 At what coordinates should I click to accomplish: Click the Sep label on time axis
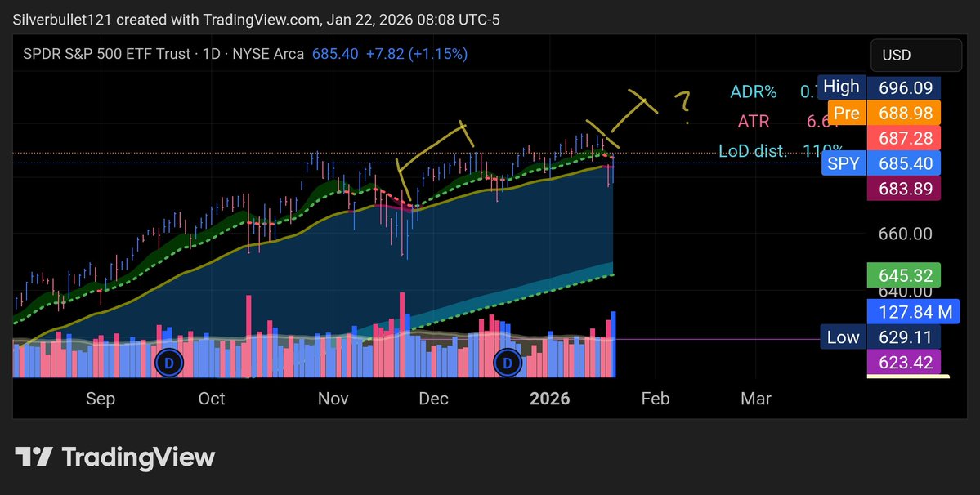[100, 399]
